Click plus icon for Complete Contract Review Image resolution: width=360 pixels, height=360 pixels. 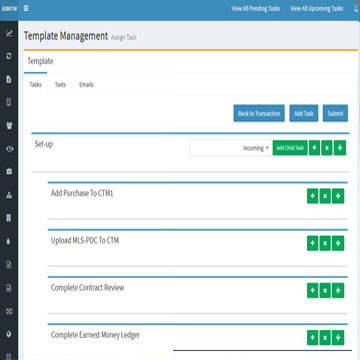click(312, 291)
